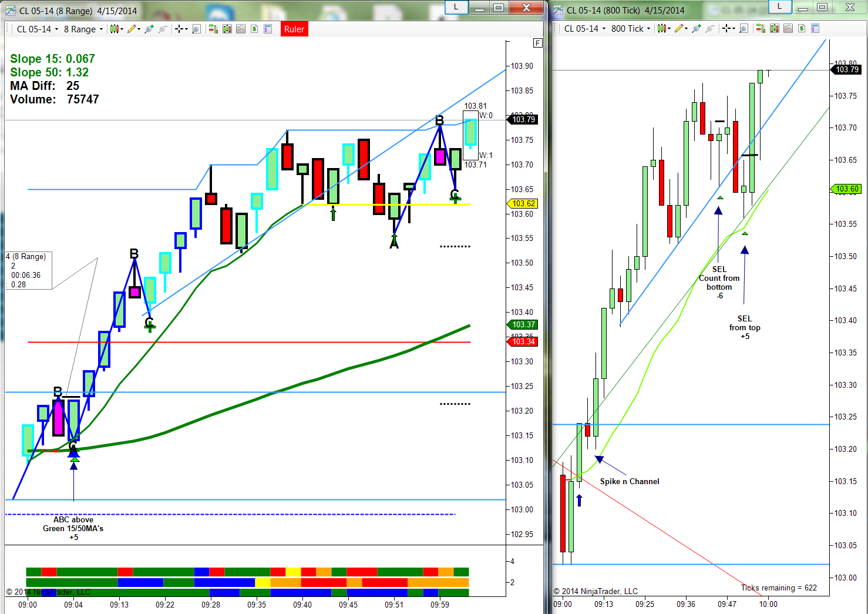
Task: Select the 'Volume: 75747' readout
Action: click(x=55, y=99)
